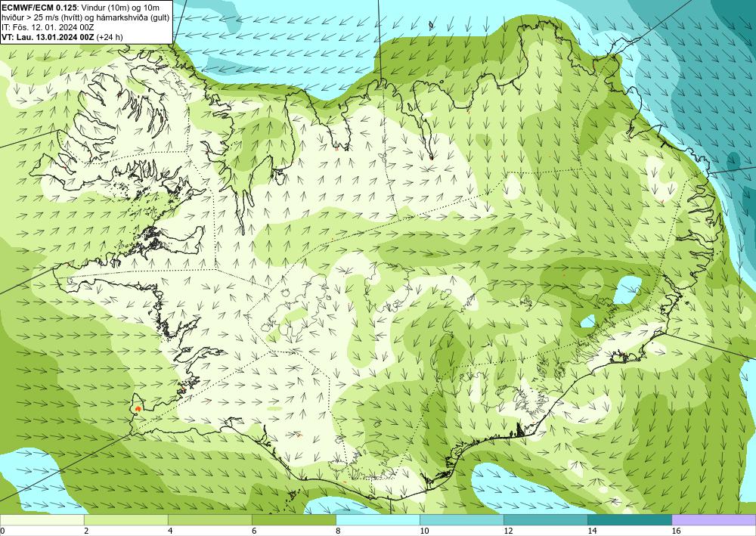756x536 pixels.
Task: Click the legend scale label "0"
Action: 2,531
